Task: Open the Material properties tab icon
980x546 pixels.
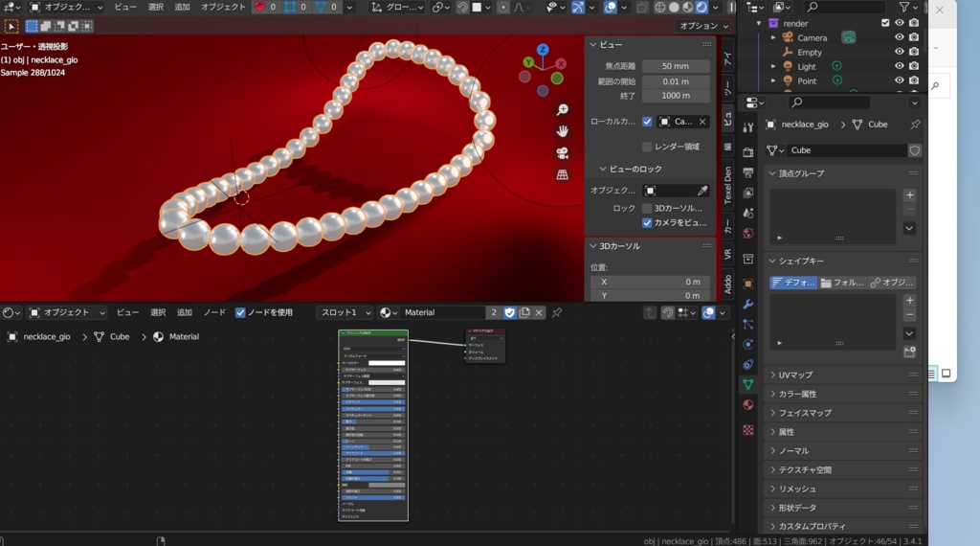Action: click(748, 405)
